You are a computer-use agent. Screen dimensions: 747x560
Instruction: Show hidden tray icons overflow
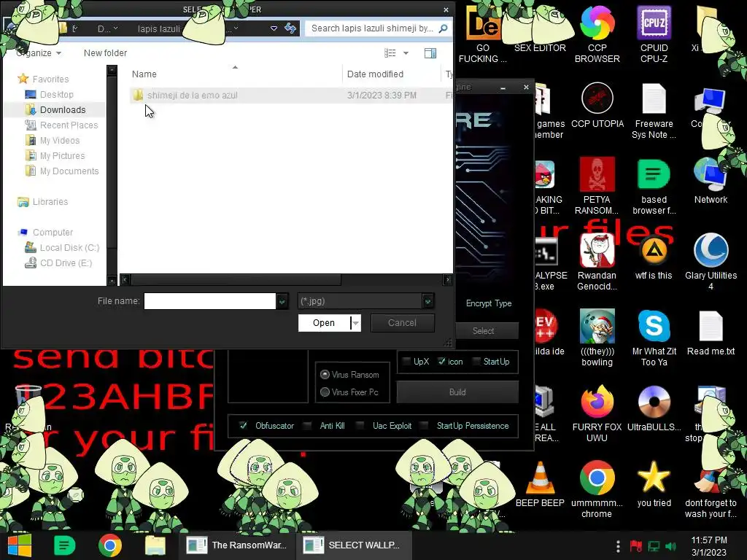pos(618,546)
